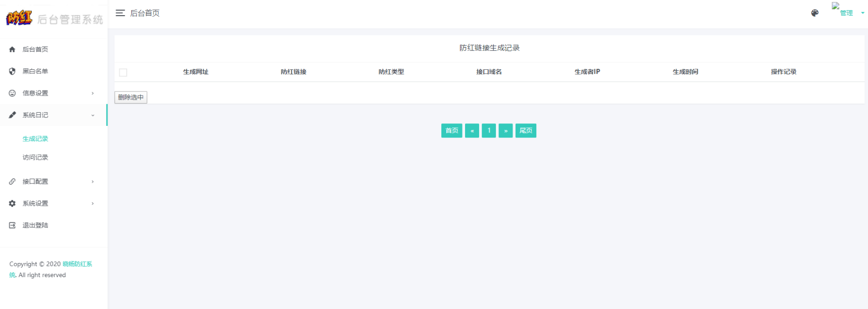This screenshot has height=309, width=868.
Task: Open the color theme palette icon
Action: (814, 13)
